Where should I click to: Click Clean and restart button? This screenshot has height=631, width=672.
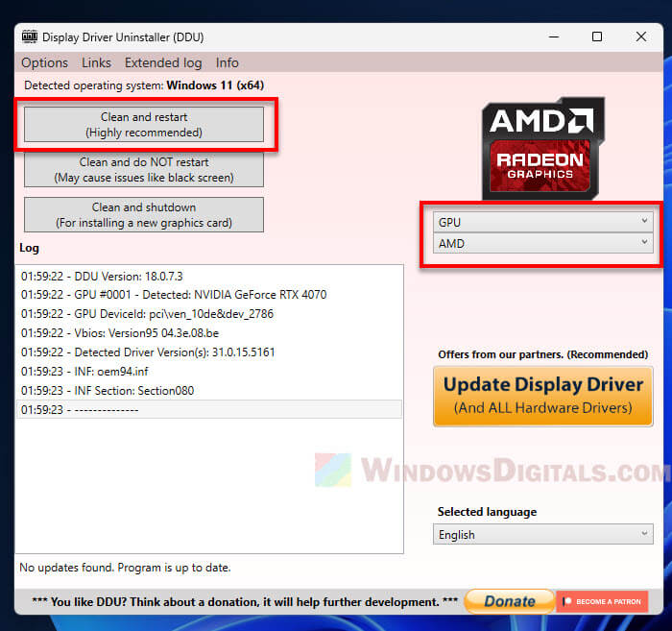(144, 124)
